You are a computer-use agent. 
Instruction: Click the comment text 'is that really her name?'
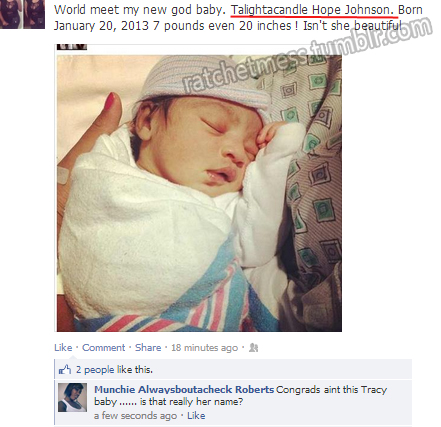click(x=192, y=402)
